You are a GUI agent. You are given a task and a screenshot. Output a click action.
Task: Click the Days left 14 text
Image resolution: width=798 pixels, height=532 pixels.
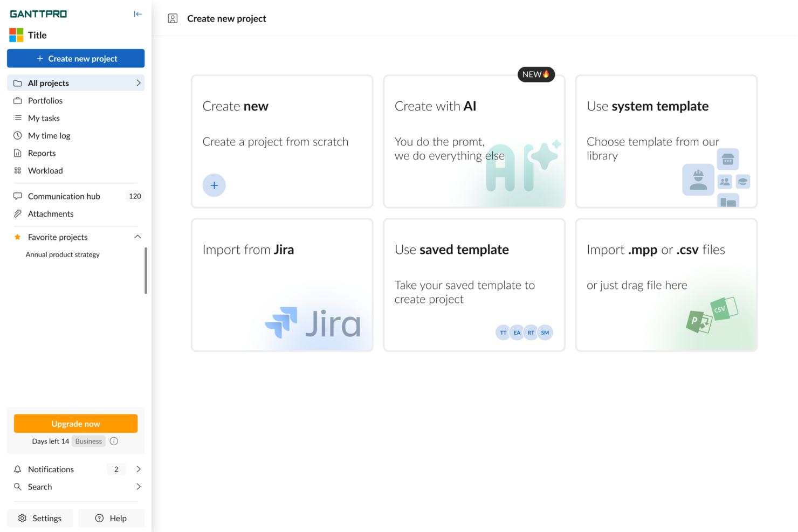point(51,441)
